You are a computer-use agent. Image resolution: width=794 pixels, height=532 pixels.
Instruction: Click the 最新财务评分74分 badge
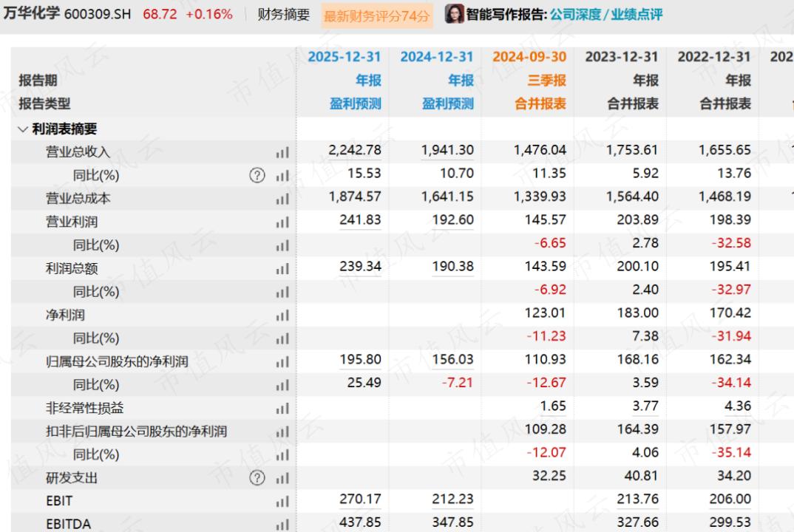(x=377, y=16)
